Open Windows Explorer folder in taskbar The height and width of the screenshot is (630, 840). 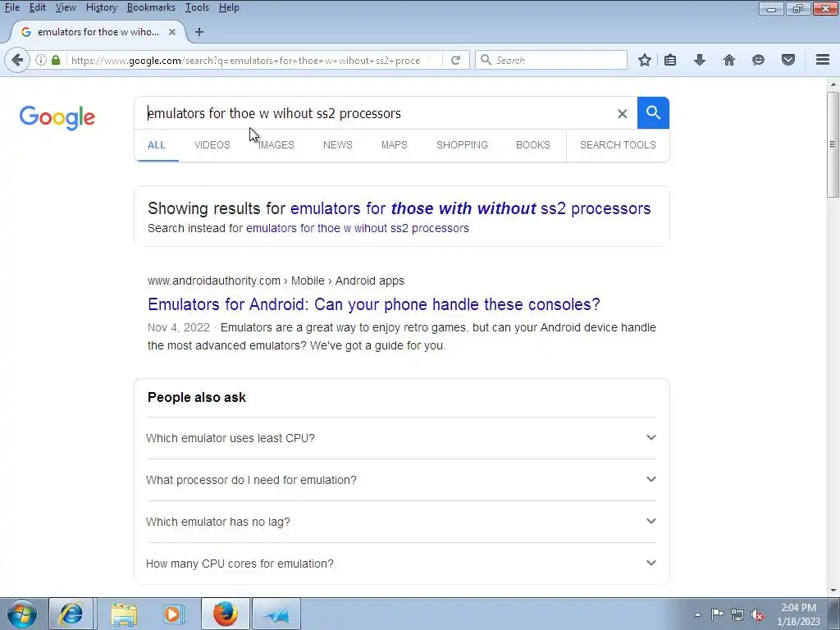(124, 614)
